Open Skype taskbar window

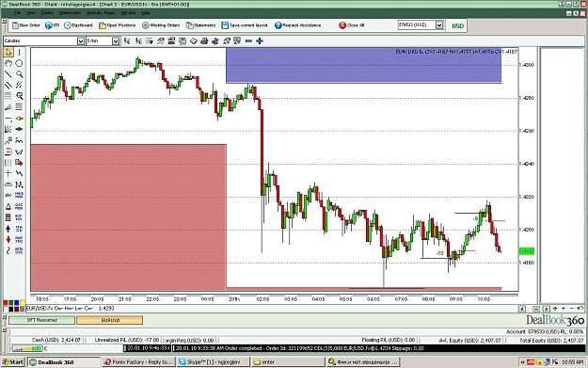(213, 362)
